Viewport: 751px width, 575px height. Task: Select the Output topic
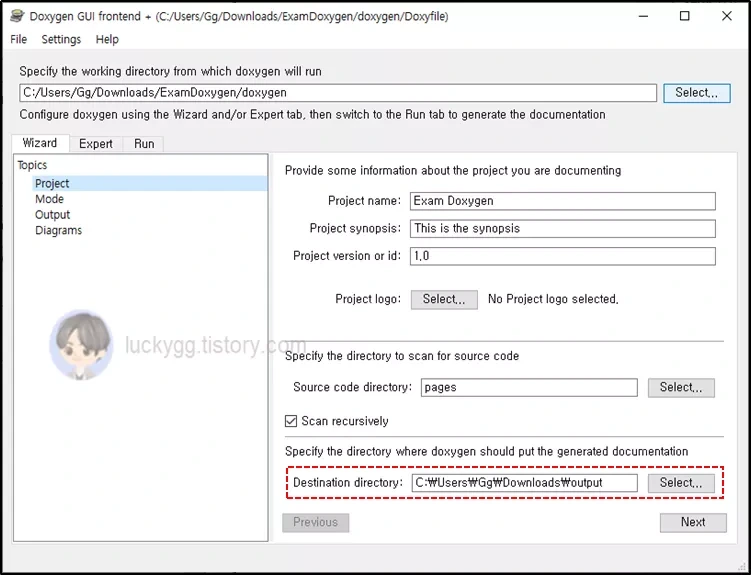coord(52,214)
